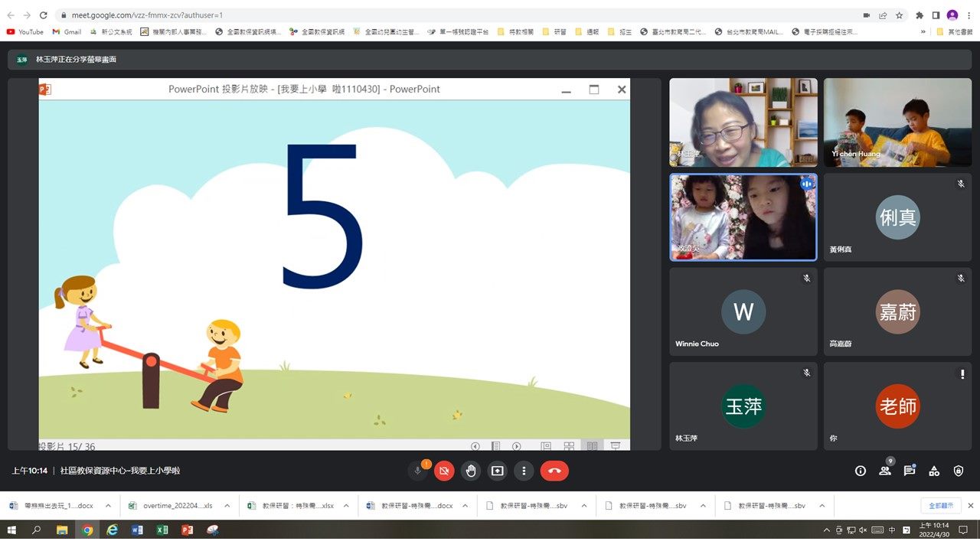Open the meeting details info icon

(860, 471)
